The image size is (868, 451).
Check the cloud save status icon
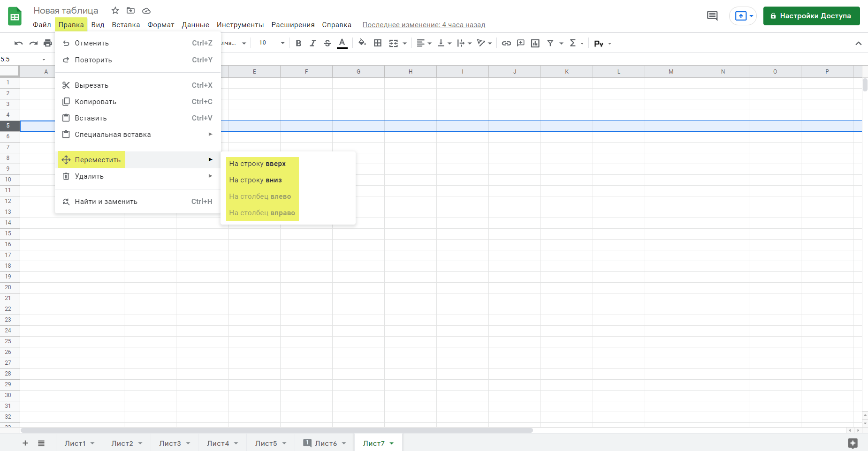click(x=146, y=10)
